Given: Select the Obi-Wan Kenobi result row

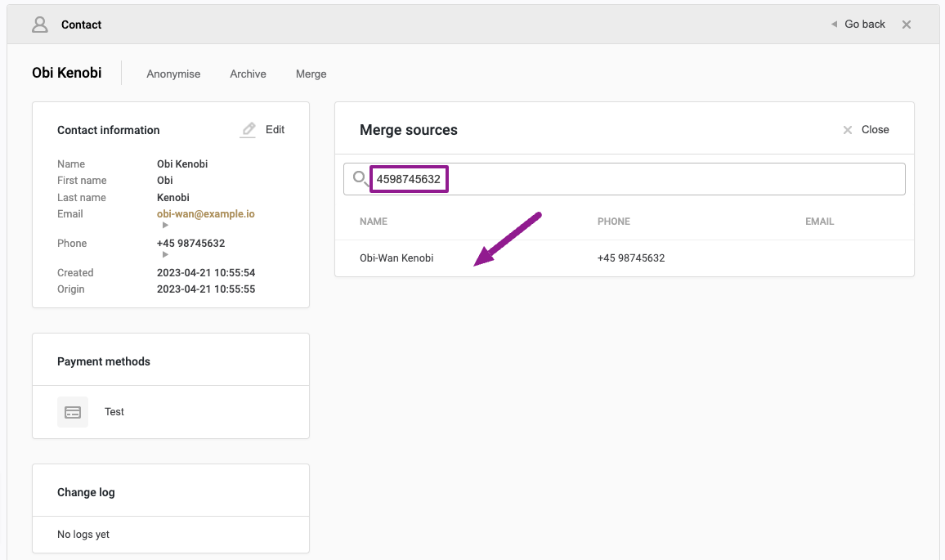Looking at the screenshot, I should 625,258.
